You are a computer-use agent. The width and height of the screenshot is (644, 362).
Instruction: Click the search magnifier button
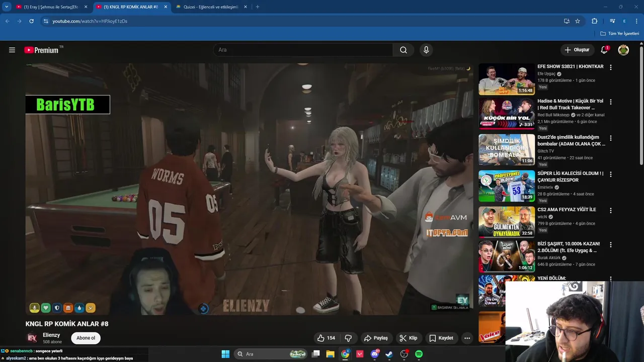pos(404,50)
